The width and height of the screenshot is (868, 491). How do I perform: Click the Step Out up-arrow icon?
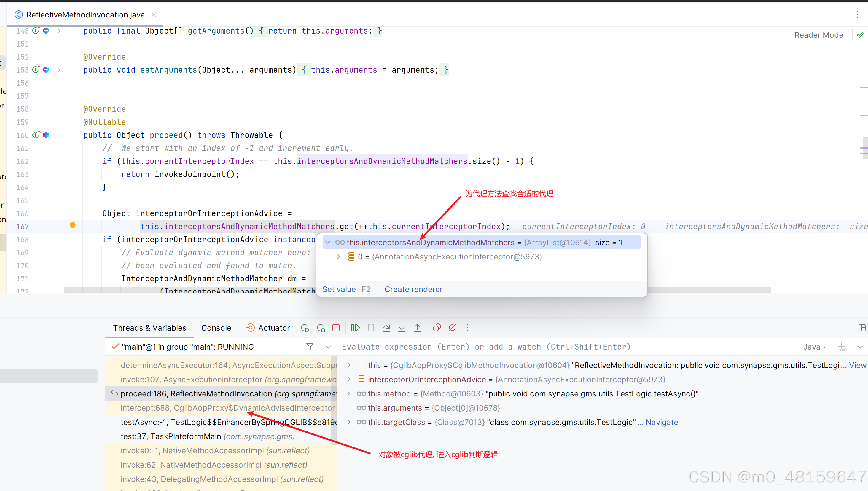pos(417,328)
